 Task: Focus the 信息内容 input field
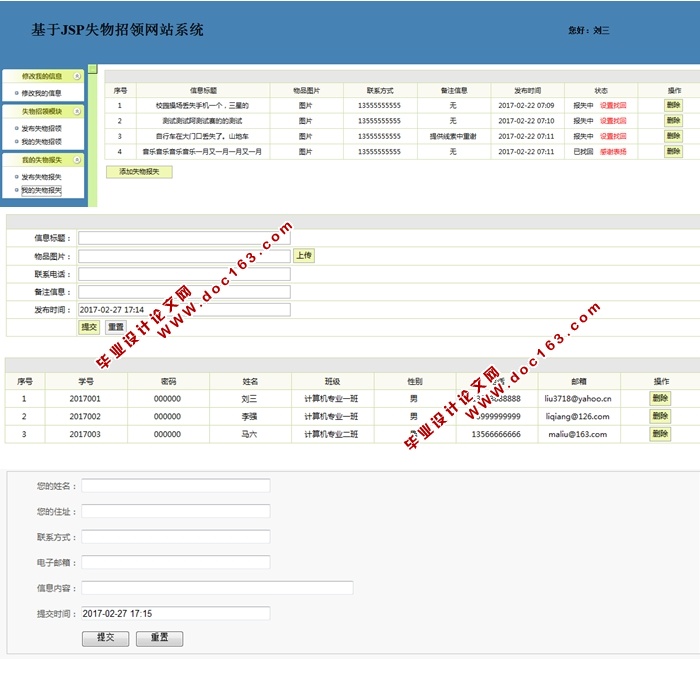(217, 588)
